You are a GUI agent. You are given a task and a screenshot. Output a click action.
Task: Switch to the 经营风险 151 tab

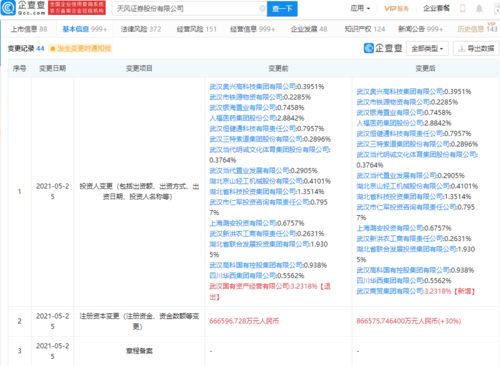click(x=196, y=29)
